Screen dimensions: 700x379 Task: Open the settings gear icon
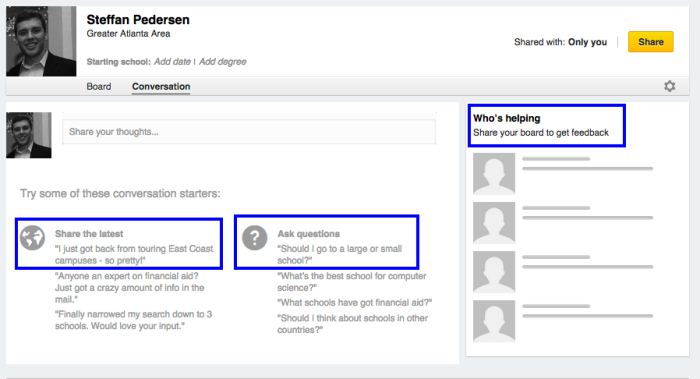pos(669,86)
